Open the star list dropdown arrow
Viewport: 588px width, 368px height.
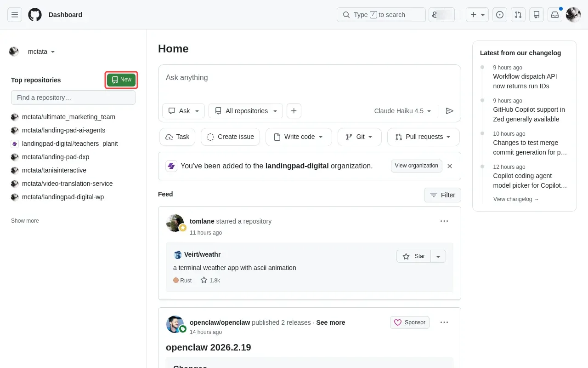coord(438,256)
